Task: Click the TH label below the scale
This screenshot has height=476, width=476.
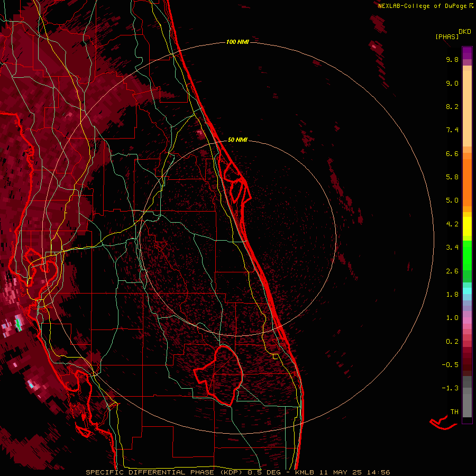Action: coord(454,412)
